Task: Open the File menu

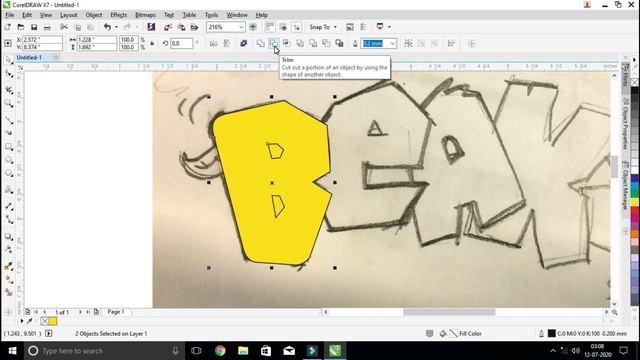Action: point(10,15)
